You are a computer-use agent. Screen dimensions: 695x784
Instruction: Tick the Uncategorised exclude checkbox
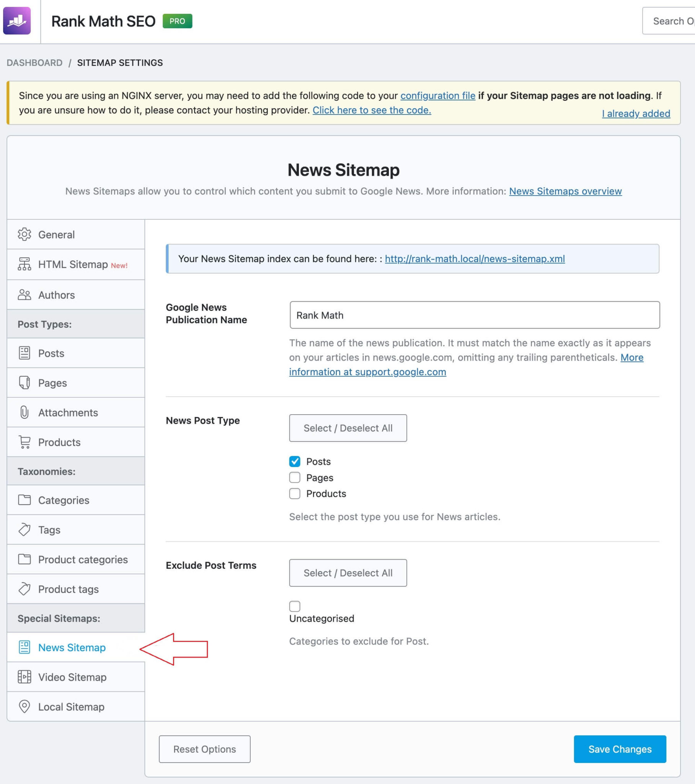295,606
